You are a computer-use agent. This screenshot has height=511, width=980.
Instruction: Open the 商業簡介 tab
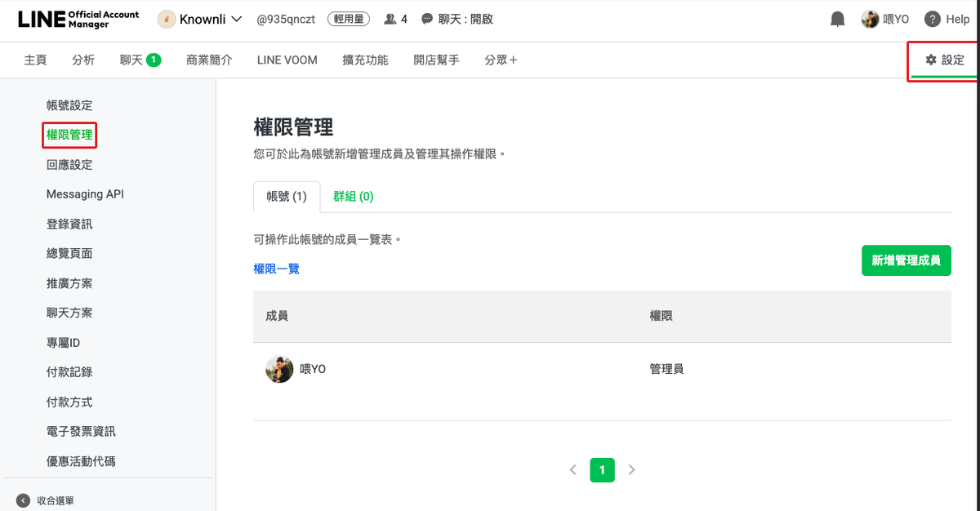pos(209,60)
